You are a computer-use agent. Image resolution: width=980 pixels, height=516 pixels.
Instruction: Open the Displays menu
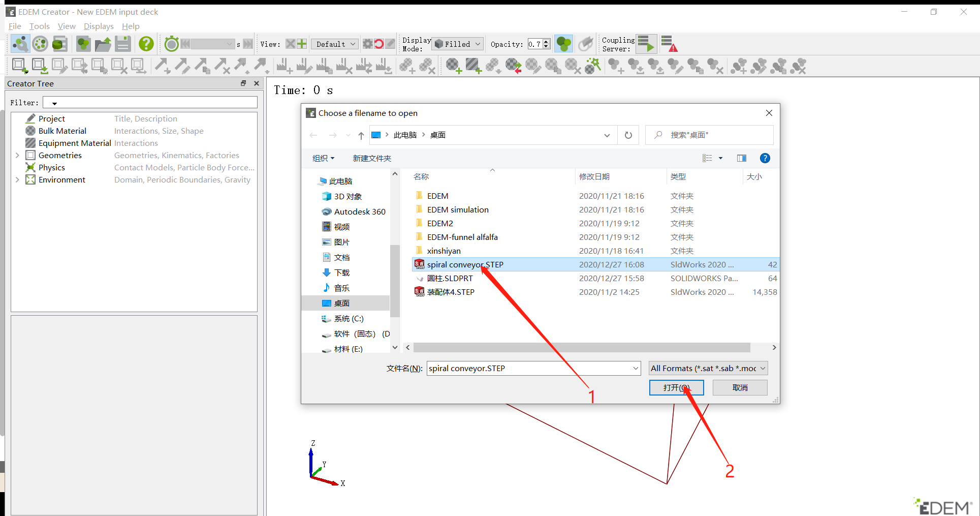[99, 26]
